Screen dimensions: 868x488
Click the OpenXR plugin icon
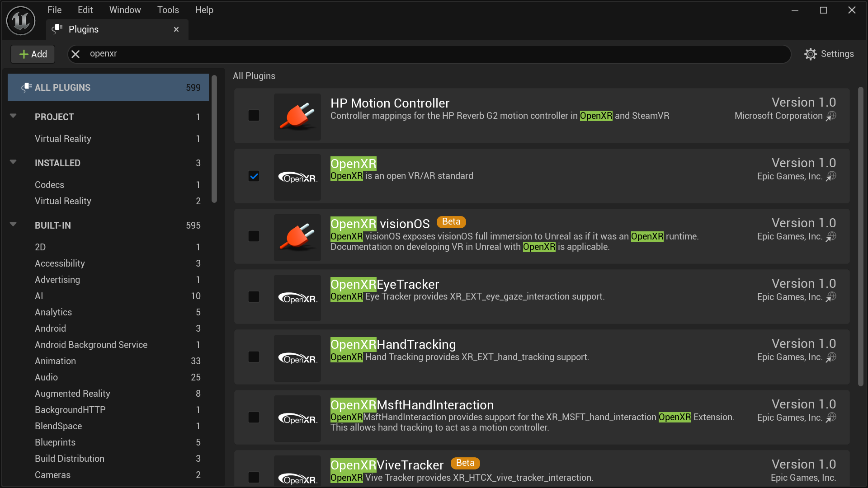click(x=297, y=176)
